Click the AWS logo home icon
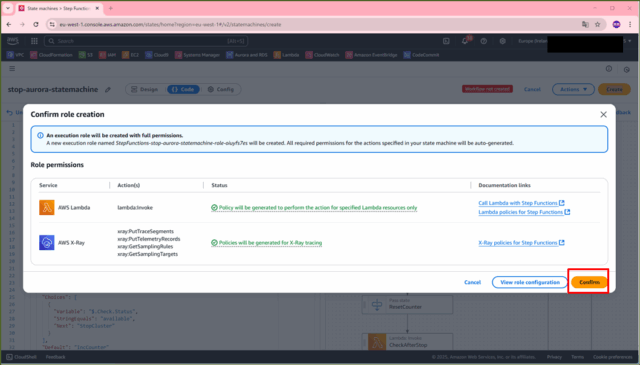The width and height of the screenshot is (640, 365). (x=13, y=41)
